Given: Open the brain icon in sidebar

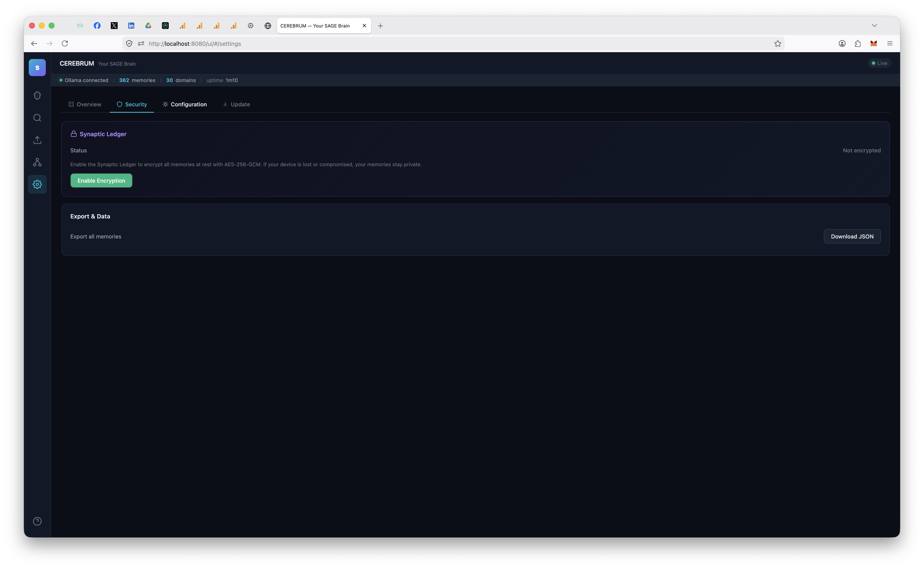Looking at the screenshot, I should click(x=37, y=96).
